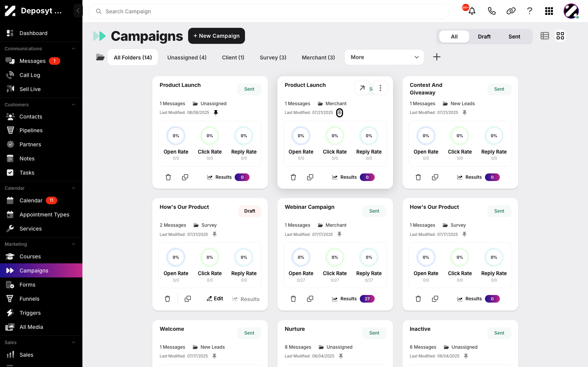Open the phone dialer icon

tap(492, 11)
